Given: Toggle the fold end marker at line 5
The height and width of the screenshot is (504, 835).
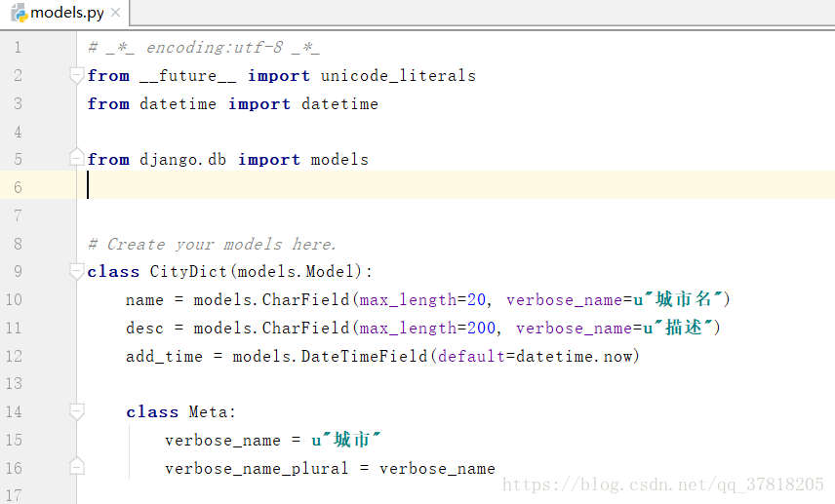Looking at the screenshot, I should tap(77, 157).
